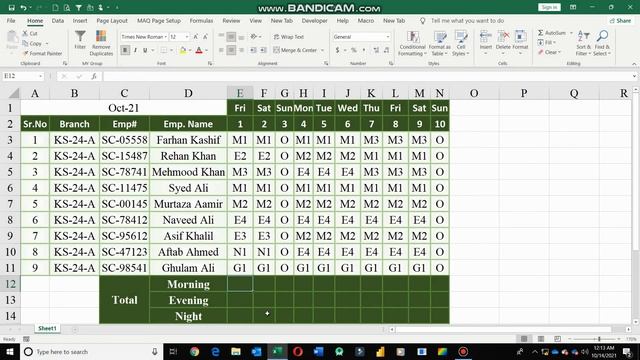Toggle Underline formatting
640x360 pixels.
[145, 50]
